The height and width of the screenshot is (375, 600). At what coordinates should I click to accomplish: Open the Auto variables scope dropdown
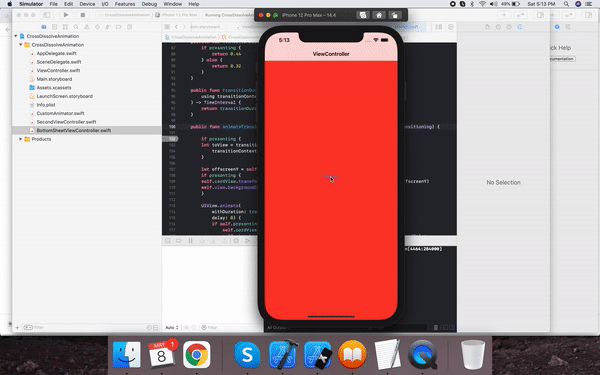[172, 328]
